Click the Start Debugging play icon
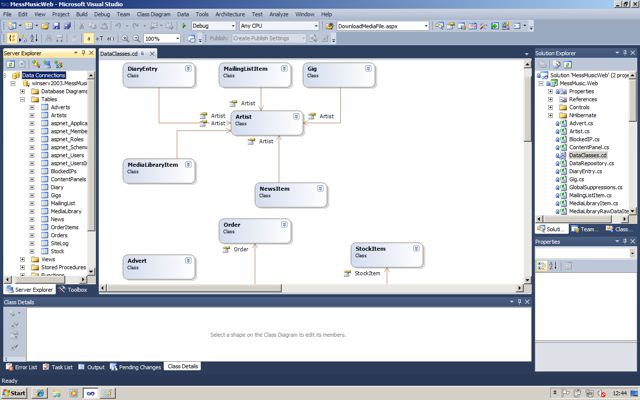 184,26
